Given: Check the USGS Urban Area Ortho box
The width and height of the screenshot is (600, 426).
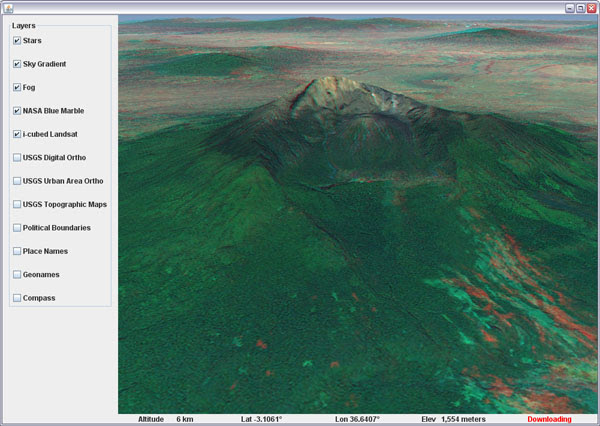Looking at the screenshot, I should pyautogui.click(x=17, y=181).
